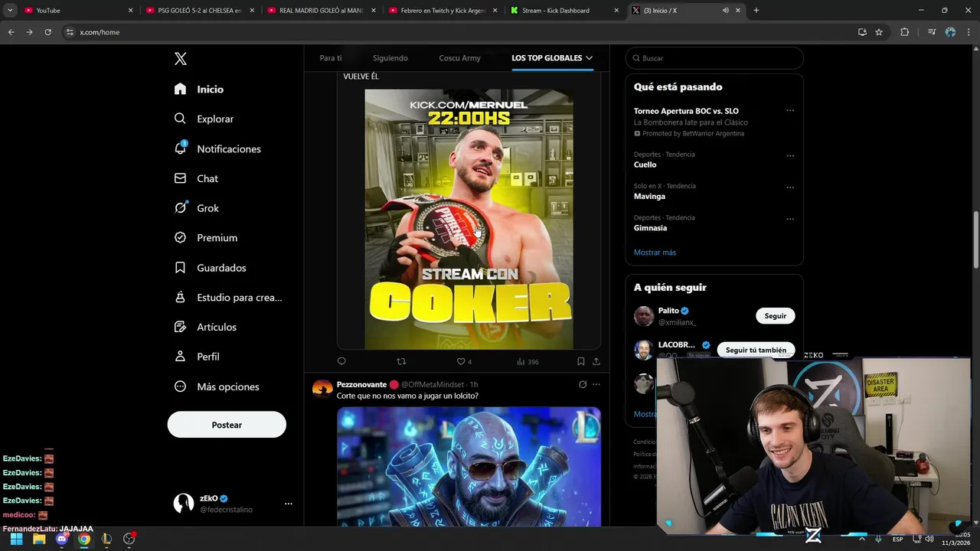Open the Mavinga trending topic
This screenshot has width=980, height=551.
point(649,196)
